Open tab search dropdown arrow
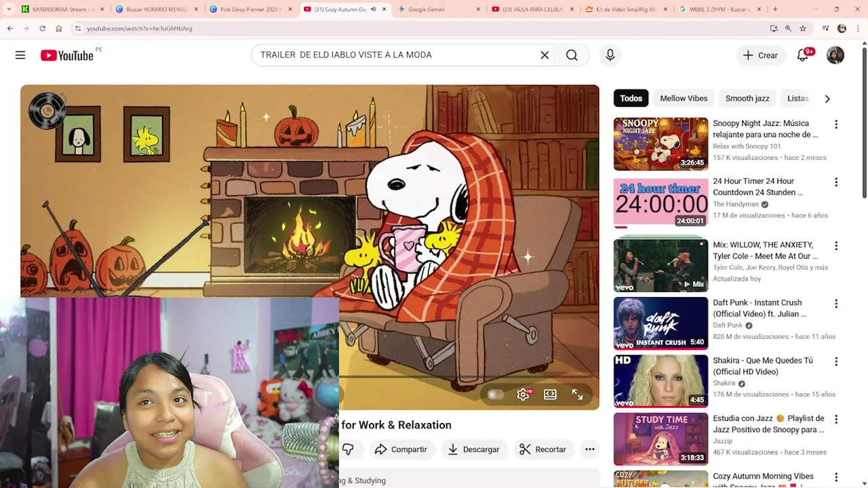The width and height of the screenshot is (868, 488). [8, 9]
